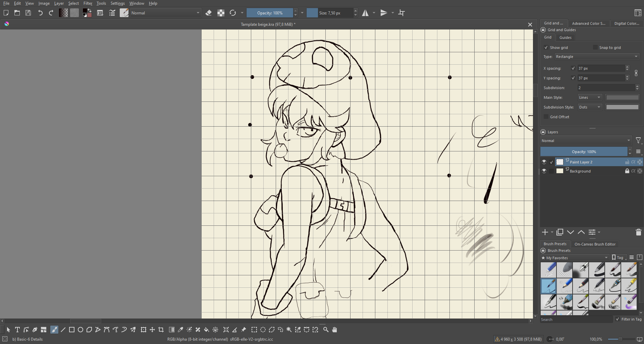Enable Snap to grid
644x344 pixels.
click(x=595, y=48)
